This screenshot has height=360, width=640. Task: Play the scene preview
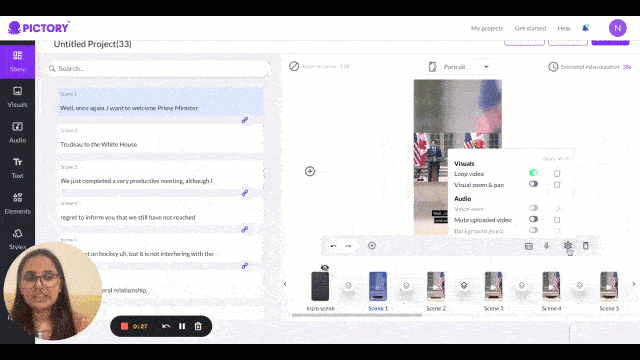(x=372, y=246)
